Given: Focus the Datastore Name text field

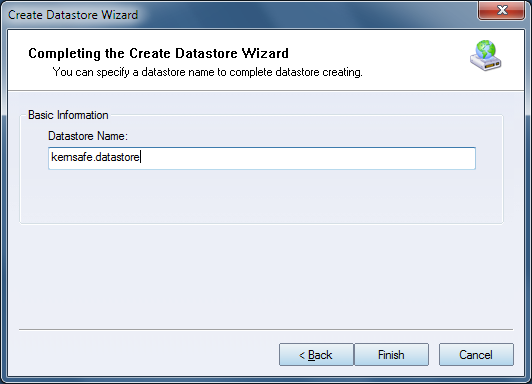Looking at the screenshot, I should [262, 158].
